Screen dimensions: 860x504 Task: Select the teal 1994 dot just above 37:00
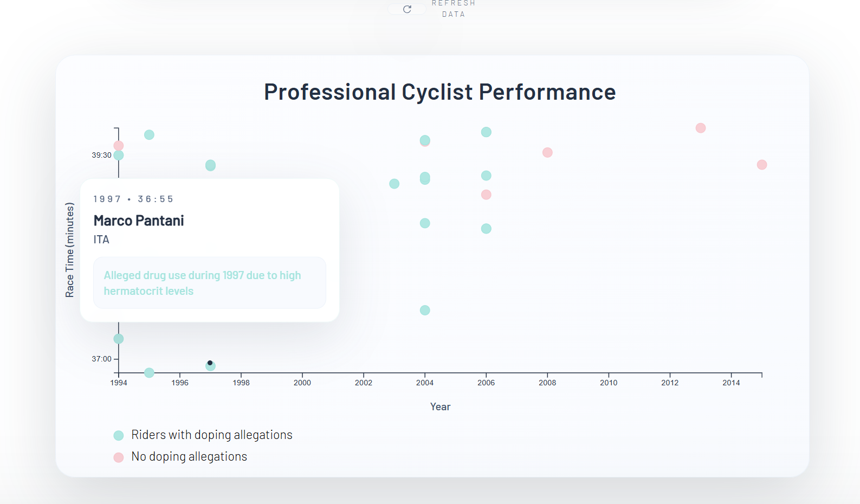pyautogui.click(x=119, y=339)
